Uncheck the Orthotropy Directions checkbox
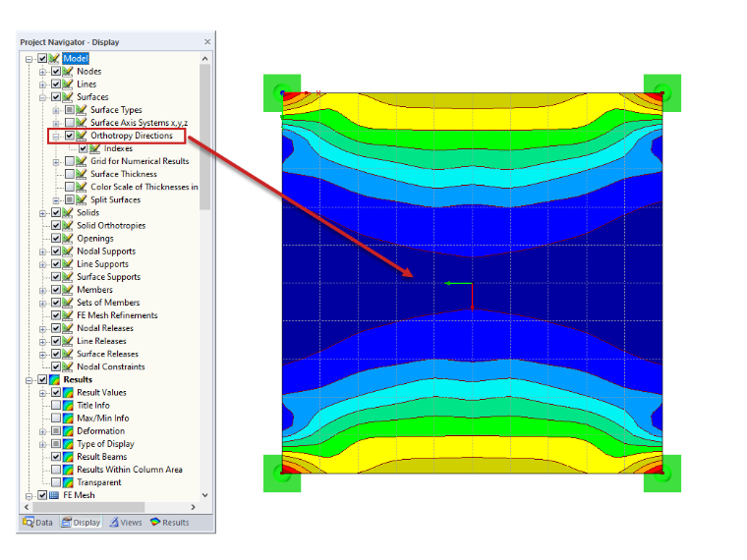Viewport: 747px width, 560px height. 70,136
